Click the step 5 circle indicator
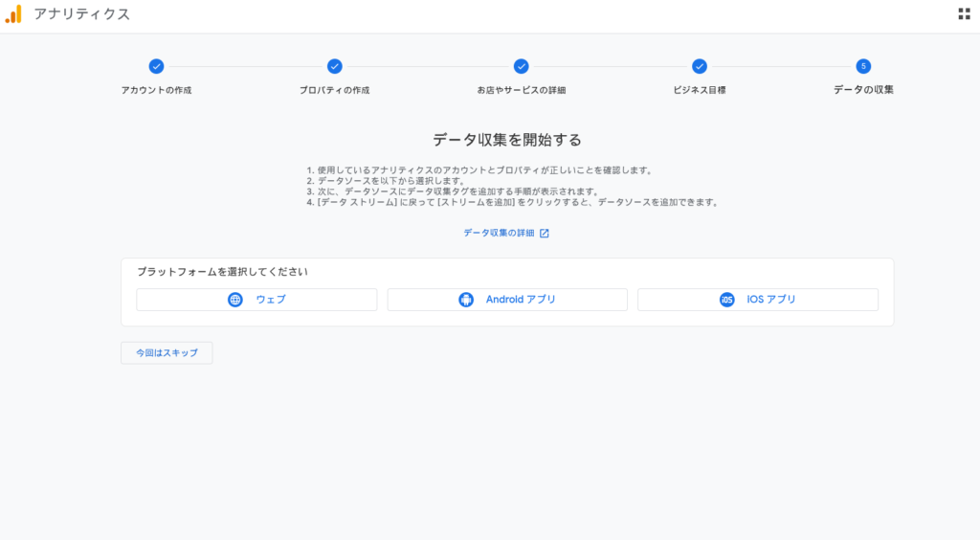The width and height of the screenshot is (980, 540). tap(863, 66)
